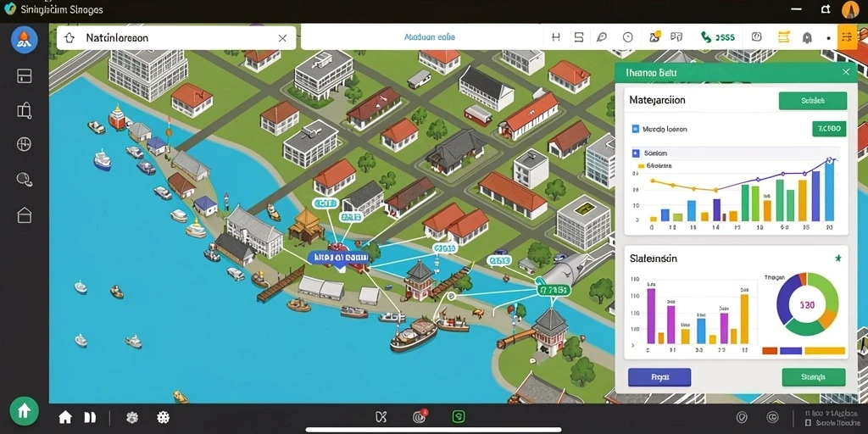868x434 pixels.
Task: Click the blue button at panel bottom
Action: click(x=659, y=377)
